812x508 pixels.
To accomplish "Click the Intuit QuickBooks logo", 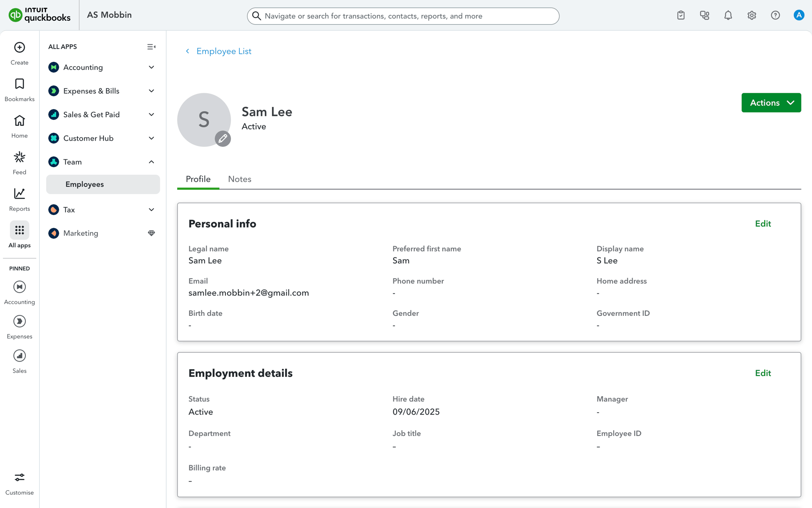I will pos(39,15).
